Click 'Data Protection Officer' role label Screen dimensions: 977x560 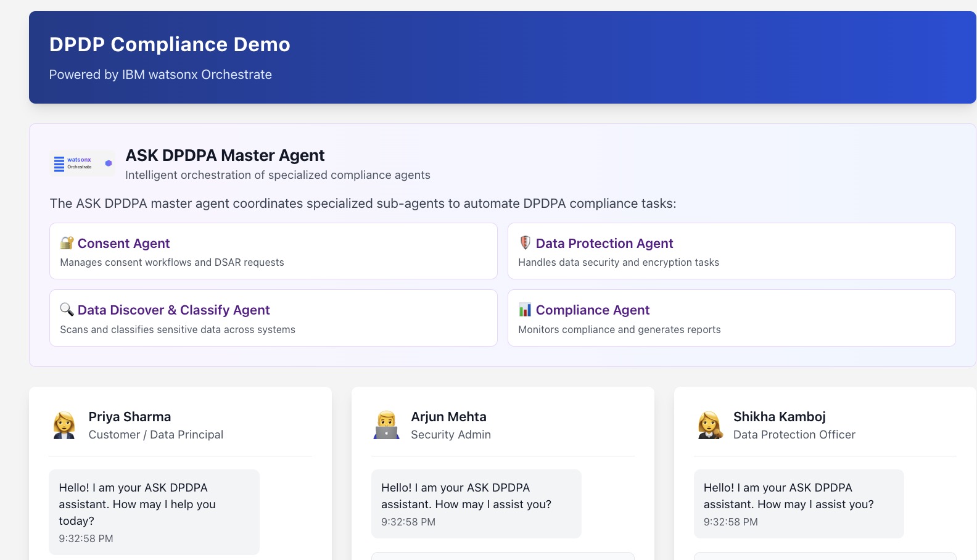(794, 435)
